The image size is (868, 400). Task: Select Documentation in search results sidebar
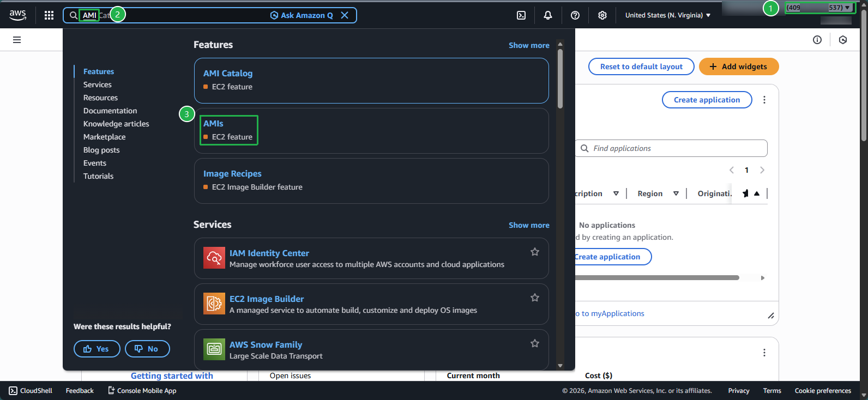coord(110,111)
